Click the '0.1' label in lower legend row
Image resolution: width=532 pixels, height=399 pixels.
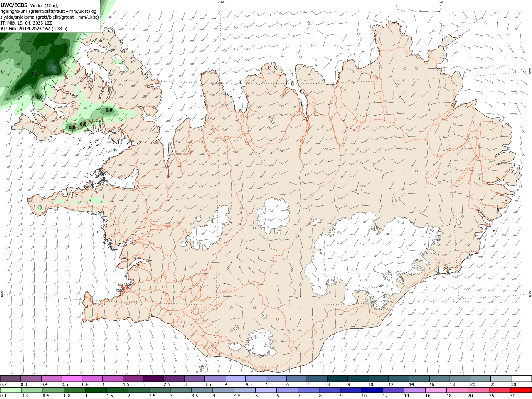pos(3,396)
